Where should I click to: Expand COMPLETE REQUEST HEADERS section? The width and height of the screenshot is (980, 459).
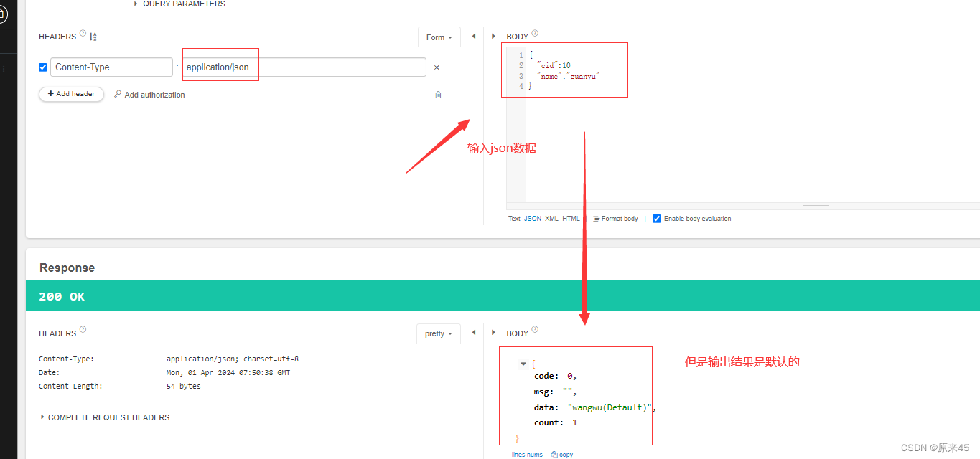[x=106, y=417]
